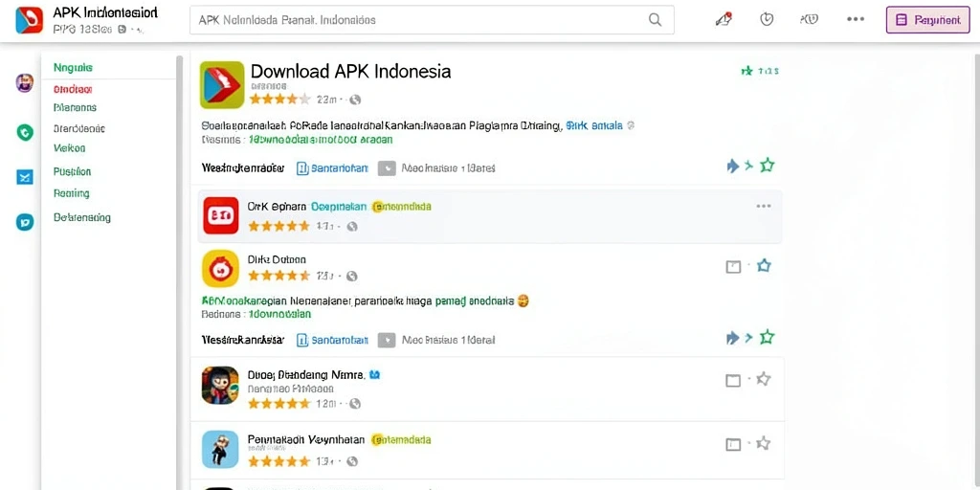This screenshot has height=490, width=980.
Task: Click the green round sidebar icon
Action: click(x=24, y=132)
